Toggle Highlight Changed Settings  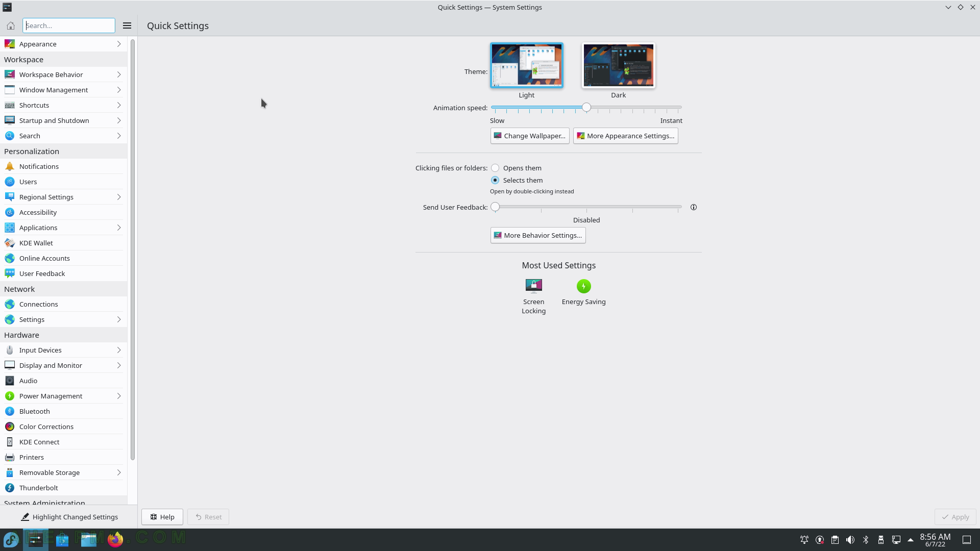point(69,517)
